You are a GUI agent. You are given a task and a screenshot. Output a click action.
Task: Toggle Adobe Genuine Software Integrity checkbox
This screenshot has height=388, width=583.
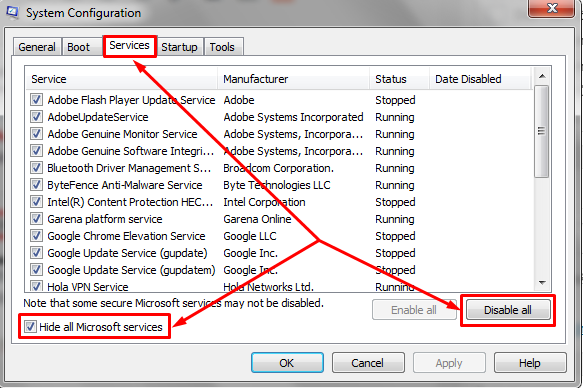(36, 151)
